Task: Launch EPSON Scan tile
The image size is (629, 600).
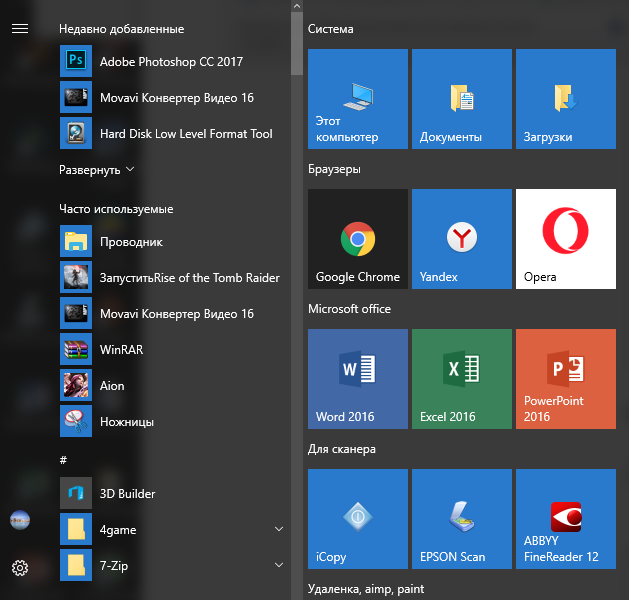Action: (462, 519)
